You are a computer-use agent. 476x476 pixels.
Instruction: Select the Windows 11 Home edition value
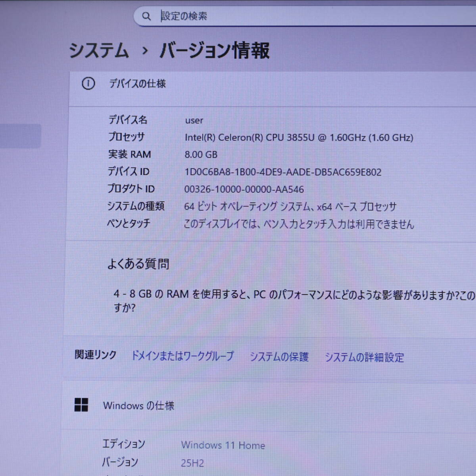click(223, 445)
